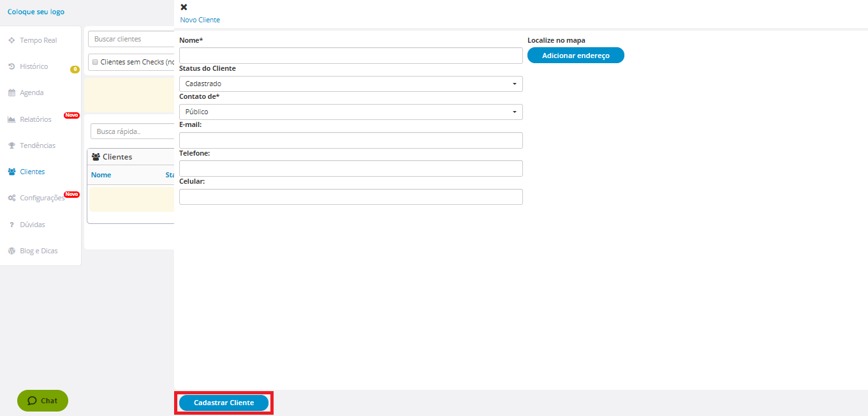Click the Tendências trophy icon
Screen dimensions: 868x416
[11, 145]
